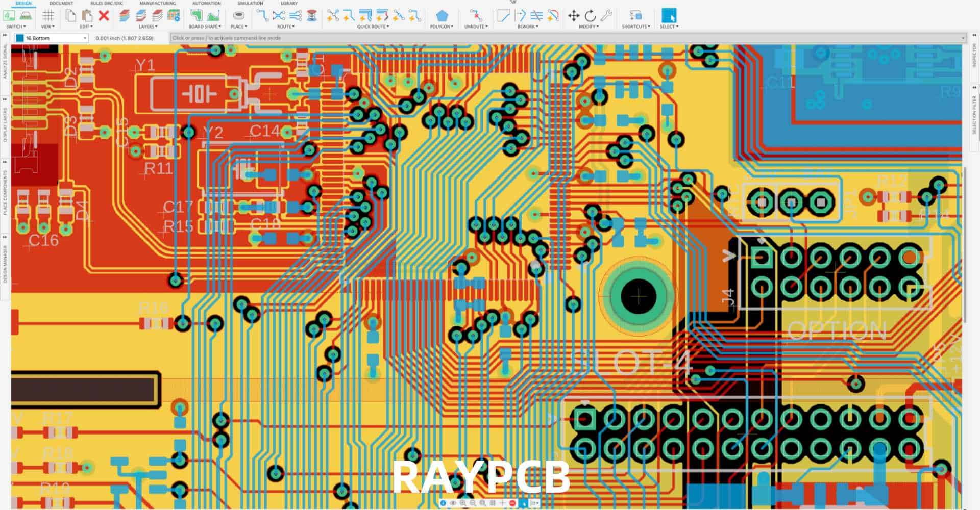The image size is (980, 510).
Task: Open the layer selector showing 16 Bottom
Action: tap(51, 37)
